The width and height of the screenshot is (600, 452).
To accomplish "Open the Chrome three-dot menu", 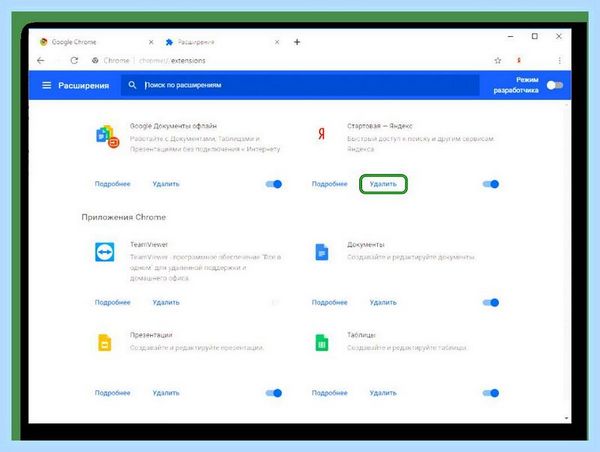I will click(559, 60).
